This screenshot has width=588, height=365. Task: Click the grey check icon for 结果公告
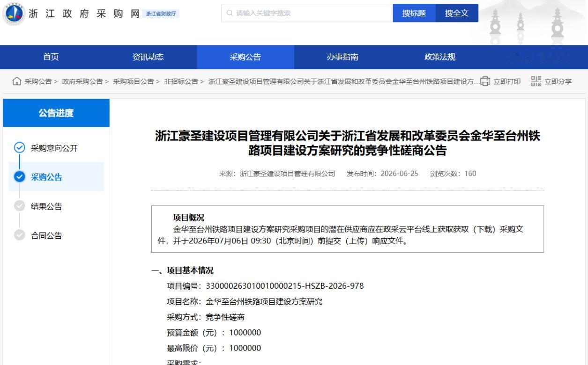(x=19, y=206)
